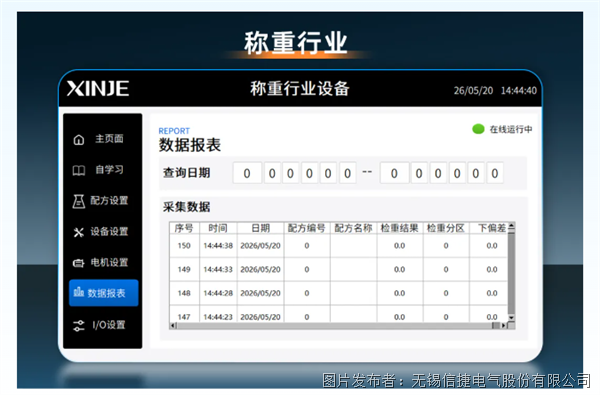
Task: Click the first end-date query field
Action: click(x=394, y=173)
